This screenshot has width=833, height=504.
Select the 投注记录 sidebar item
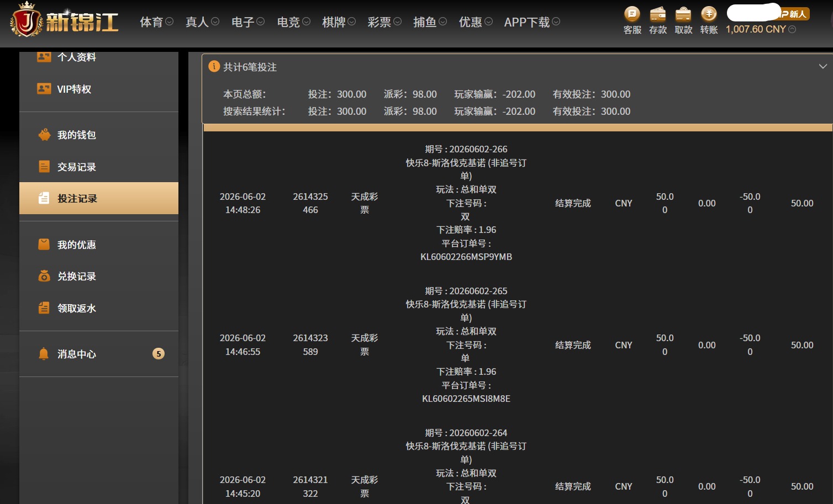coord(99,198)
